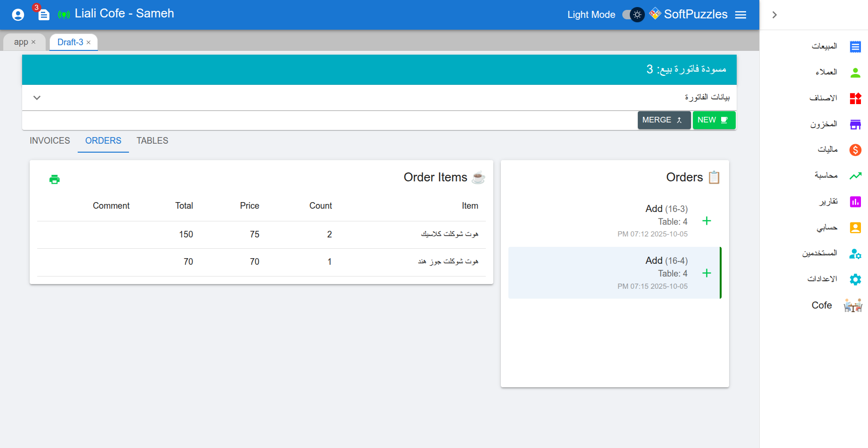This screenshot has width=868, height=448.
Task: Open the orange dollar finance icon
Action: point(855,150)
